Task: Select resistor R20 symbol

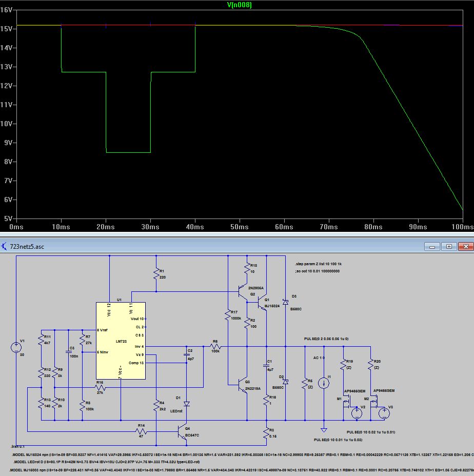Action: [370, 364]
